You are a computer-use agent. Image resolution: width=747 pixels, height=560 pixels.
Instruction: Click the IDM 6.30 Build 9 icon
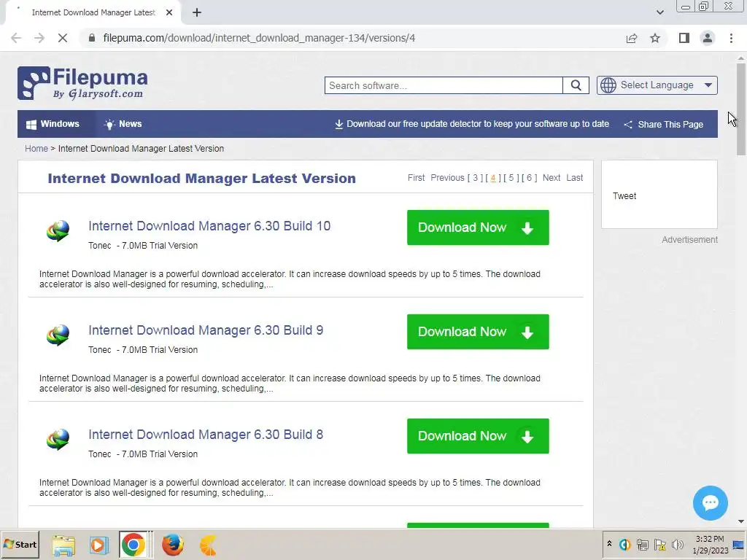(58, 335)
